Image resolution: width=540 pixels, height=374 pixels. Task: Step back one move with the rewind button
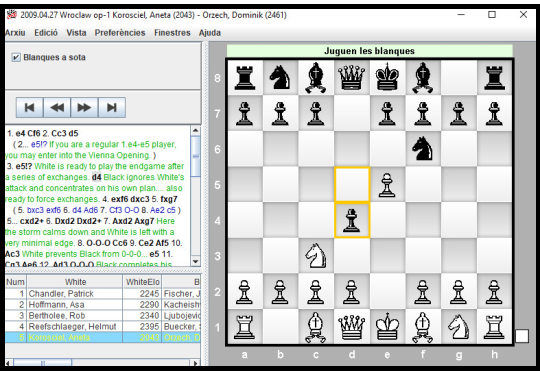pos(57,108)
